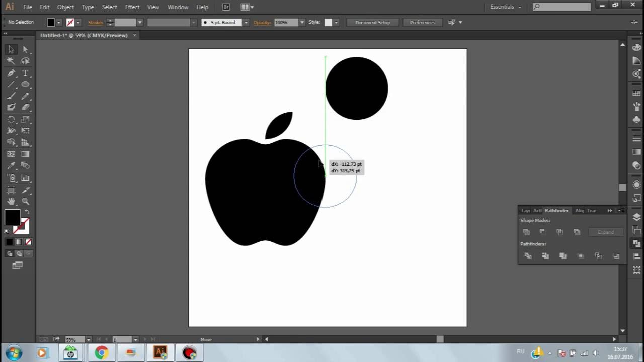The width and height of the screenshot is (644, 362).
Task: Click Exclude shape mode in Pathfinder
Action: tap(577, 232)
